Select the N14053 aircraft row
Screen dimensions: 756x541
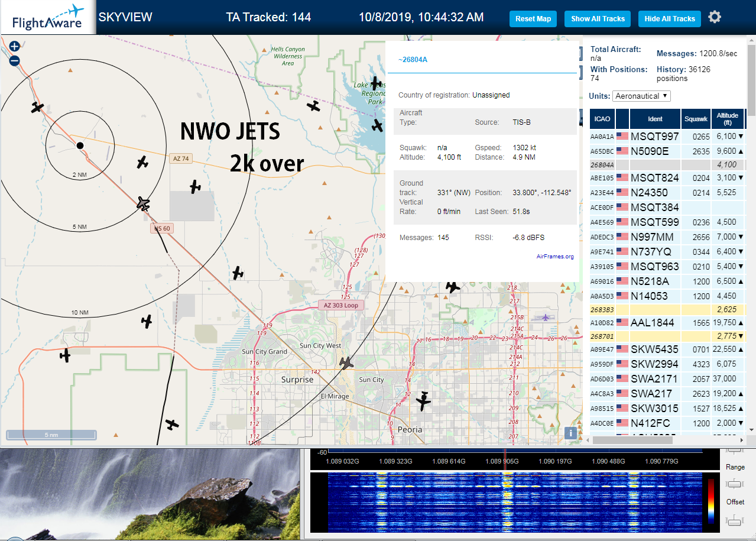coord(668,296)
